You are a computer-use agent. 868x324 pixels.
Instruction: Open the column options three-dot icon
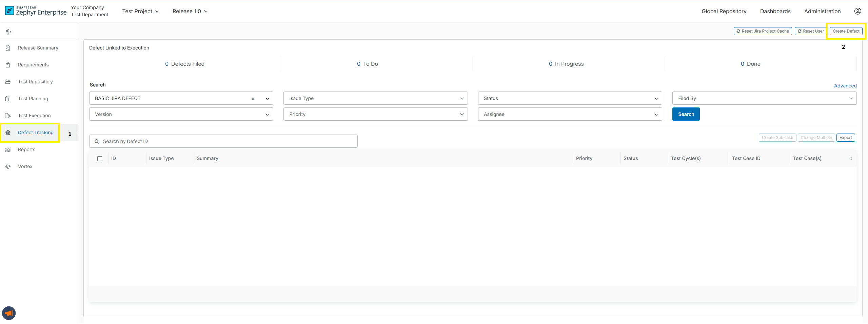click(x=851, y=158)
